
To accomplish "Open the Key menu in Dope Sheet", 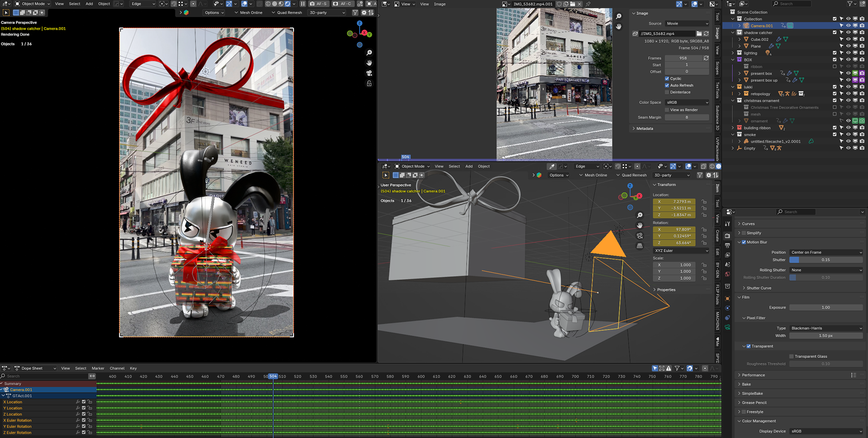I will click(133, 368).
